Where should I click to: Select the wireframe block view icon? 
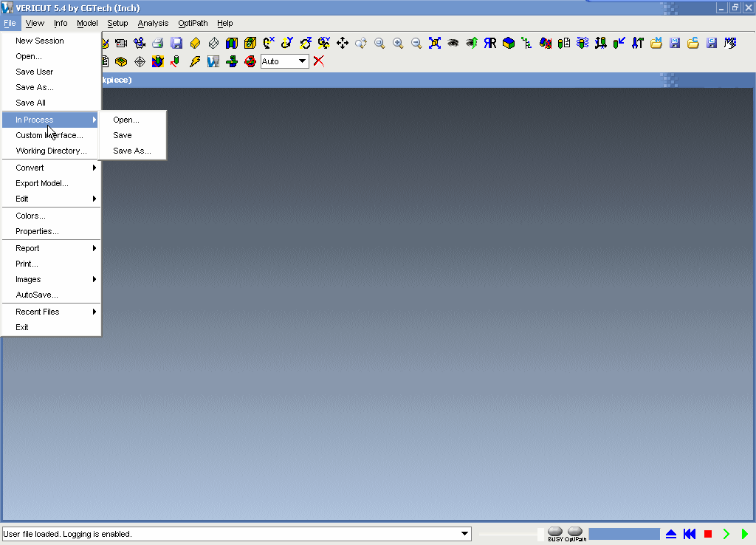pyautogui.click(x=213, y=44)
